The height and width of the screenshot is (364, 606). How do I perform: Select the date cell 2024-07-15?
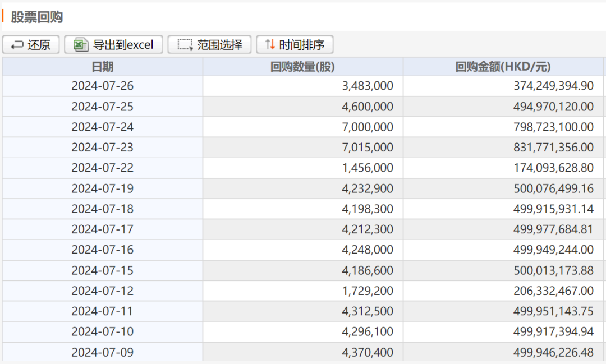coord(103,270)
